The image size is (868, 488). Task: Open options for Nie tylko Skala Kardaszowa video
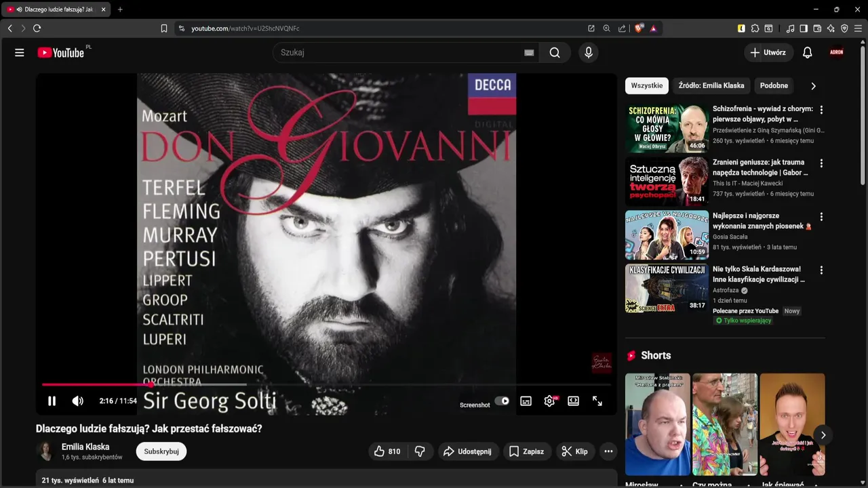click(821, 270)
